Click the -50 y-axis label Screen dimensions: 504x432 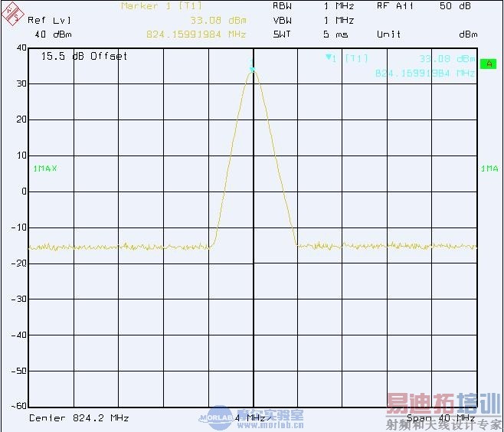19,371
